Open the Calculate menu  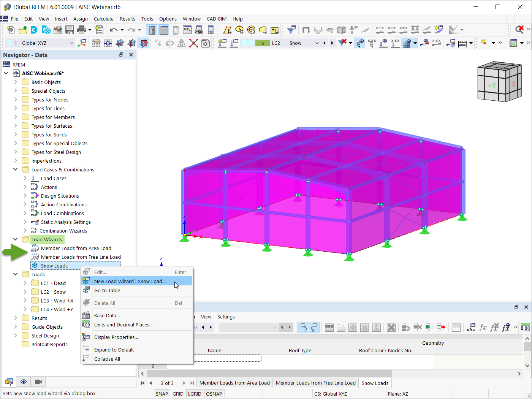click(104, 19)
